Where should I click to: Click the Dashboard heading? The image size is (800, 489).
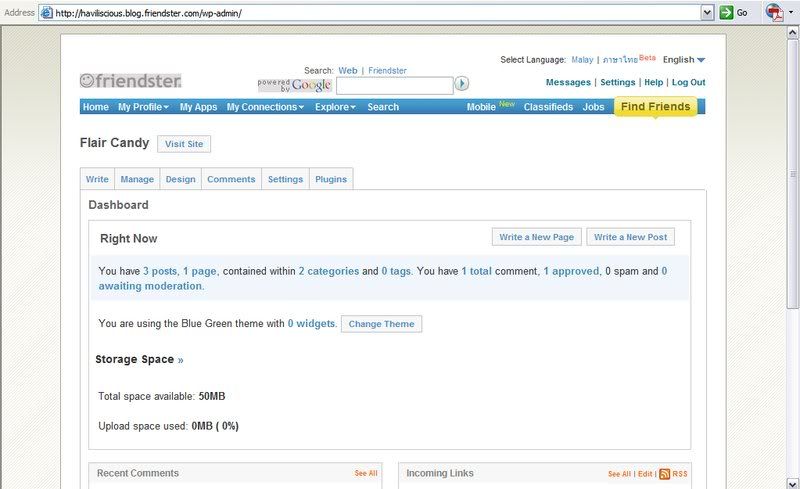click(x=118, y=205)
